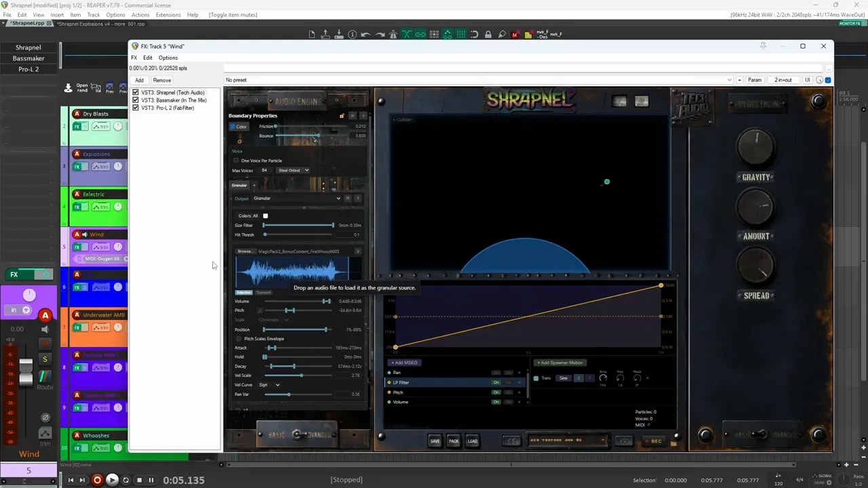Click previous preset double-arrow in Shrapnel

pos(512,441)
